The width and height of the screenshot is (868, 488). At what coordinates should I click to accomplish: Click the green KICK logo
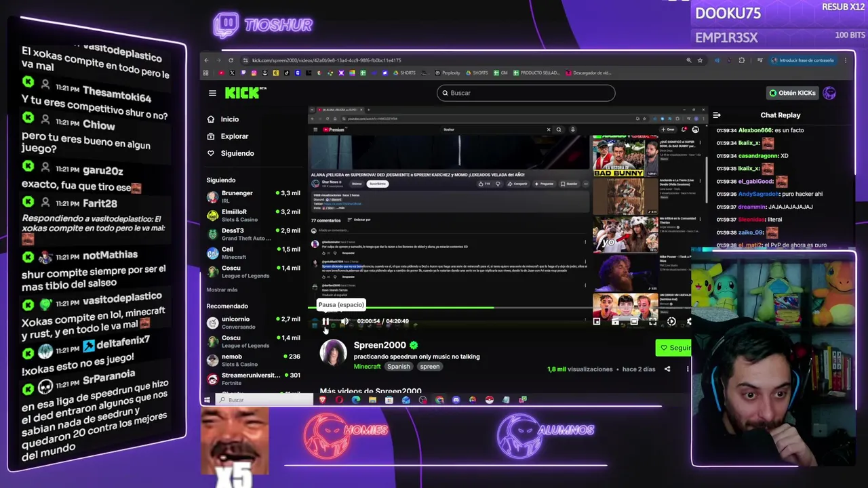[x=245, y=93]
